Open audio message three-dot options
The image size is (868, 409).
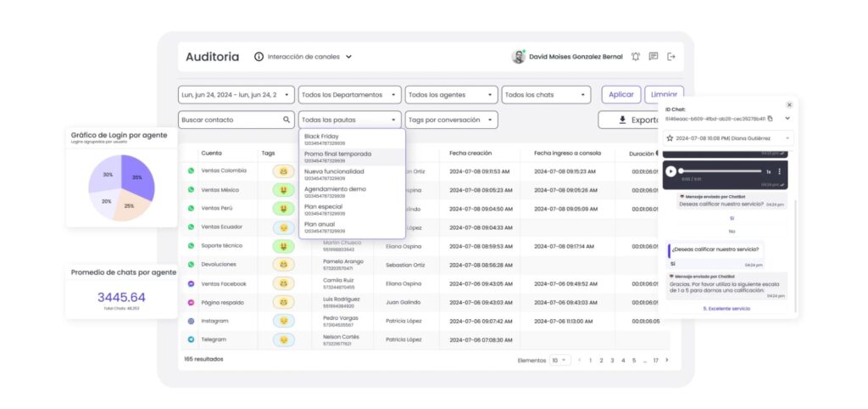779,171
